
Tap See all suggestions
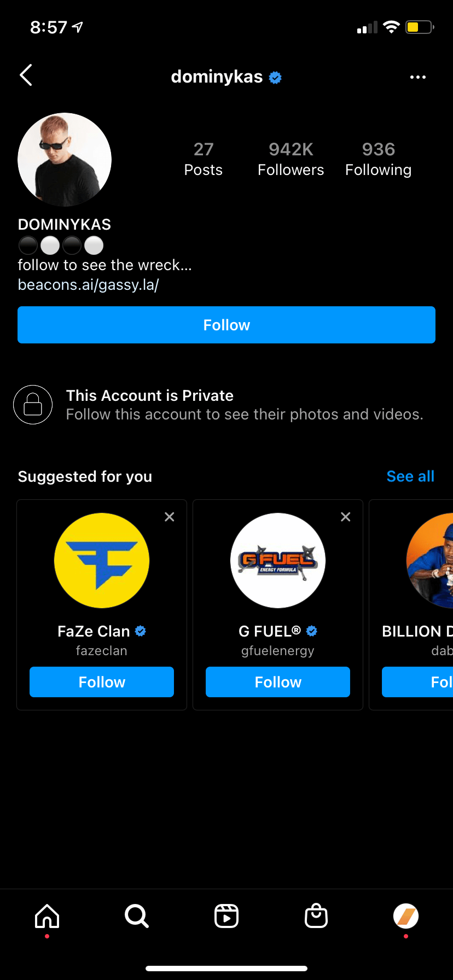tap(410, 476)
